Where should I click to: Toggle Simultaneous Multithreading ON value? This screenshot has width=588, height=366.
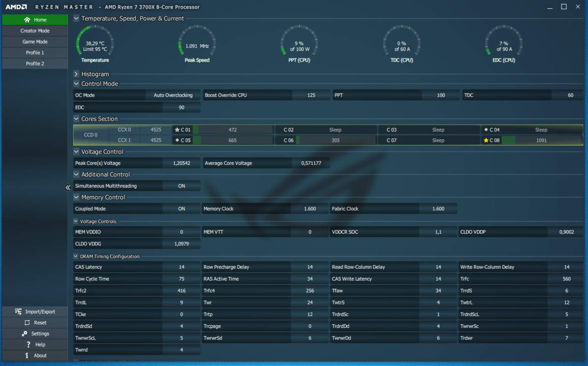click(x=181, y=186)
